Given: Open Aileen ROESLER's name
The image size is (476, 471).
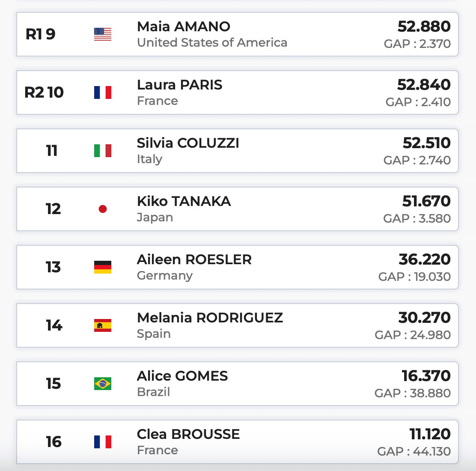Looking at the screenshot, I should point(194,259).
